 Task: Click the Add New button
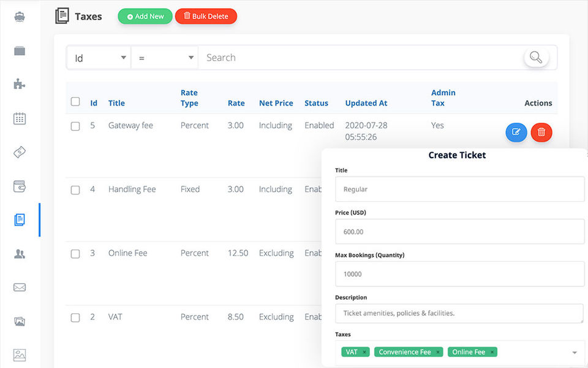pos(145,16)
